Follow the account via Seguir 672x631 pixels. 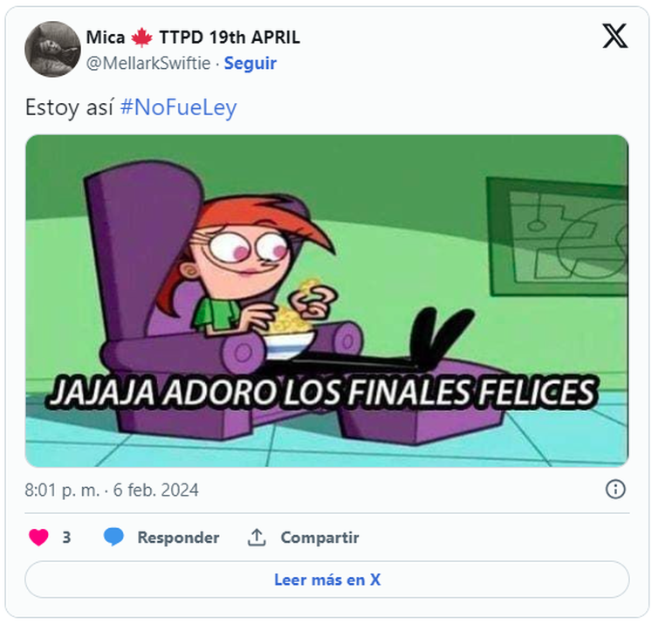point(250,64)
